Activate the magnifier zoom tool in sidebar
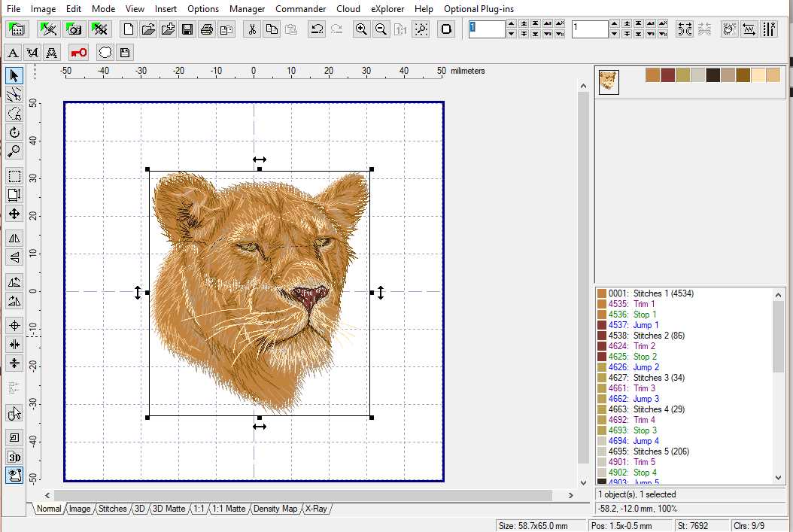793x532 pixels. 14,151
